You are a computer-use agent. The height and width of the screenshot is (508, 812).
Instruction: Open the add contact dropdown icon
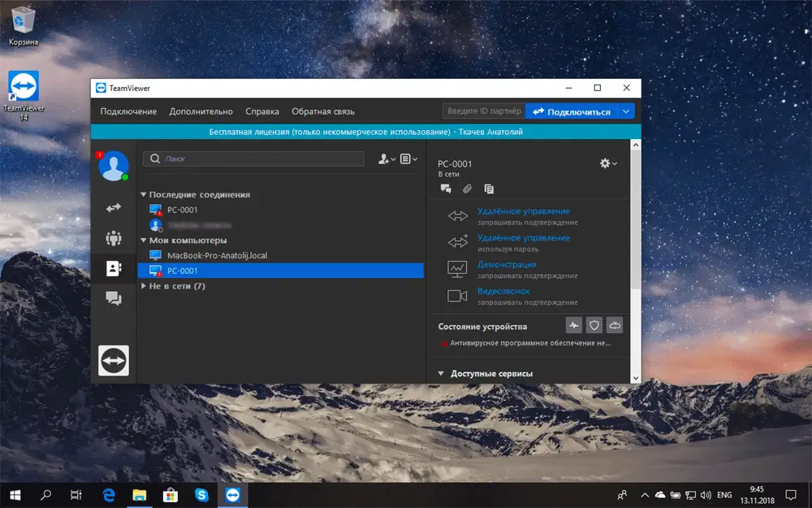pyautogui.click(x=387, y=159)
